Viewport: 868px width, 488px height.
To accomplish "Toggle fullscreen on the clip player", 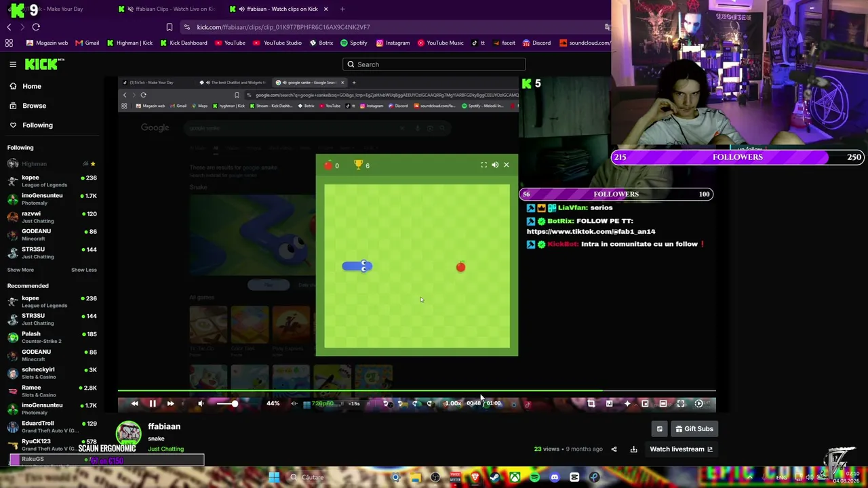I will point(681,403).
